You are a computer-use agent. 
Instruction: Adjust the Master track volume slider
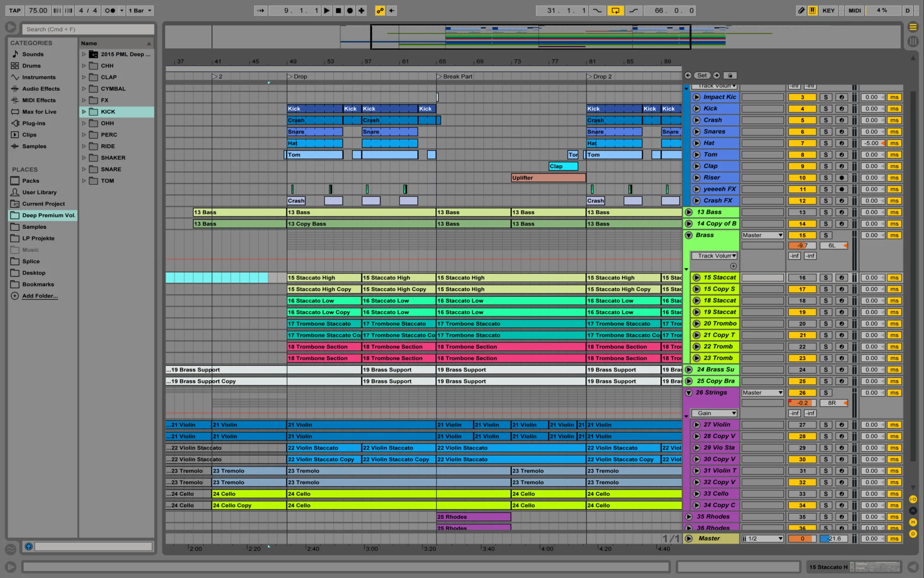coord(802,539)
